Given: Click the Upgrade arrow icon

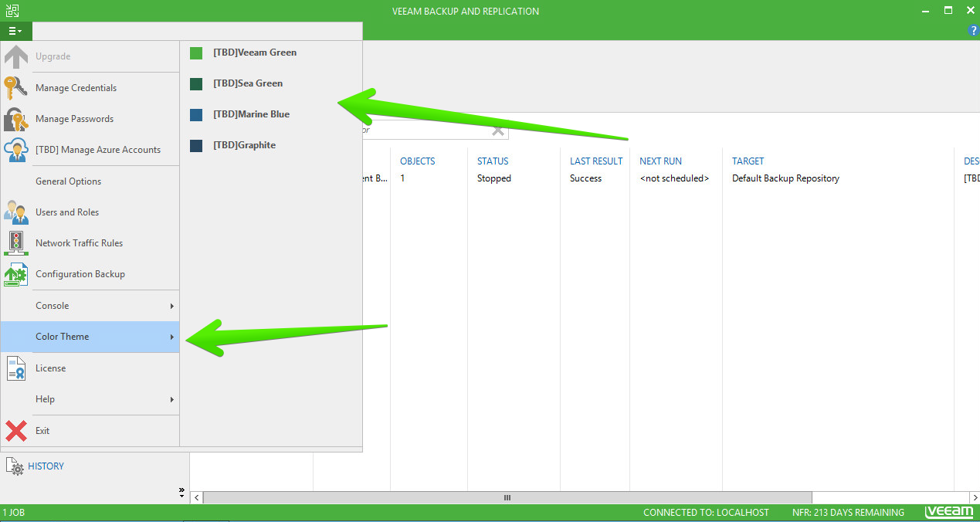Looking at the screenshot, I should pos(16,56).
